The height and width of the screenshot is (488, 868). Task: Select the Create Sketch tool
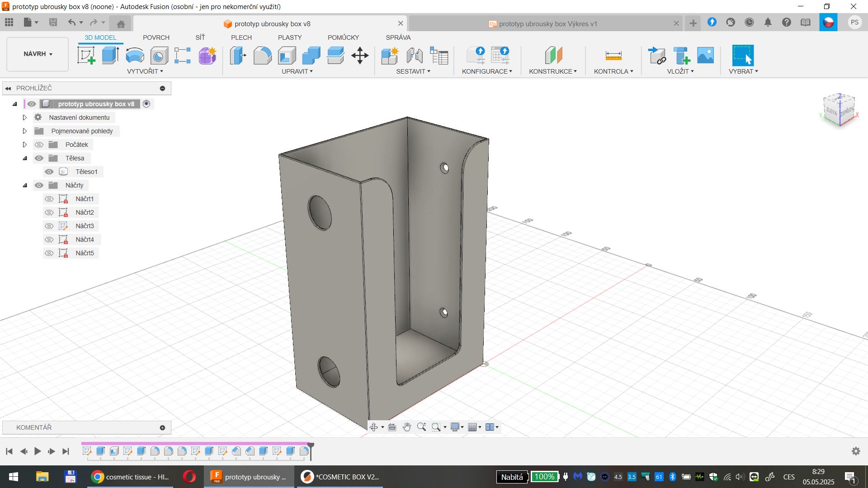point(86,56)
